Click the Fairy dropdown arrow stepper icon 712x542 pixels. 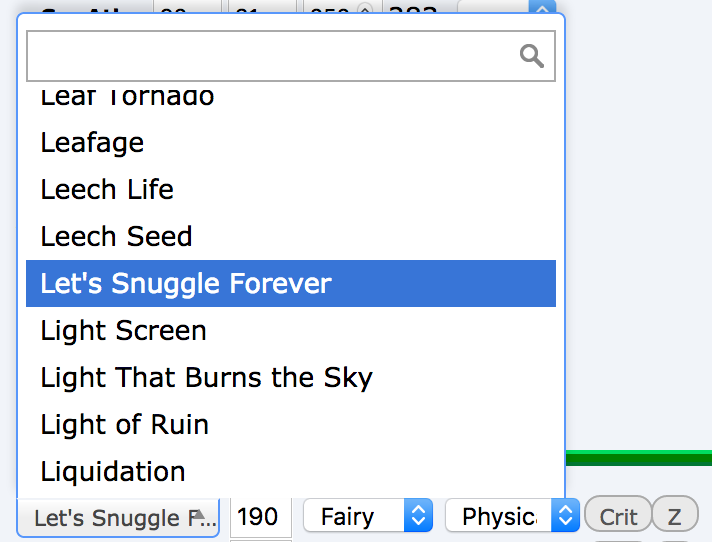point(418,516)
